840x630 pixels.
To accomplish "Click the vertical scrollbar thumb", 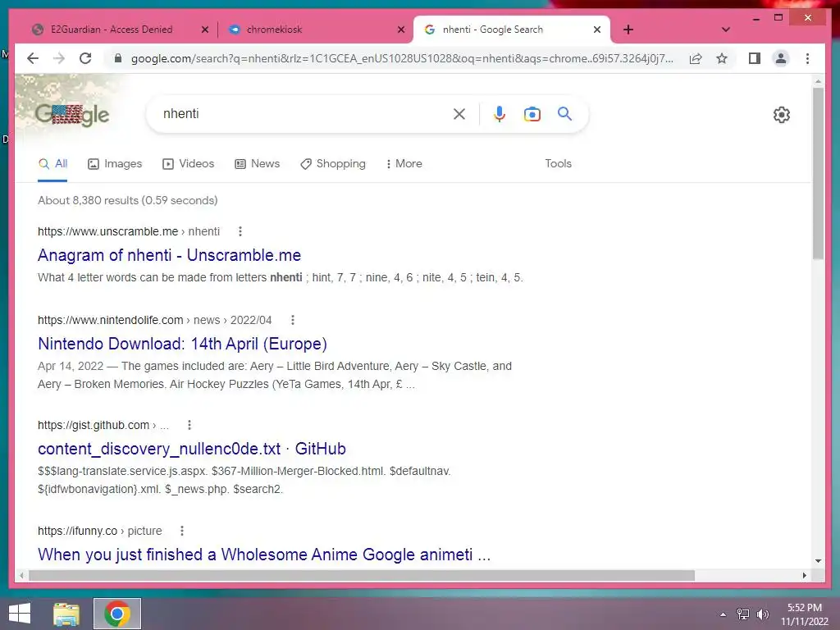I will (818, 174).
